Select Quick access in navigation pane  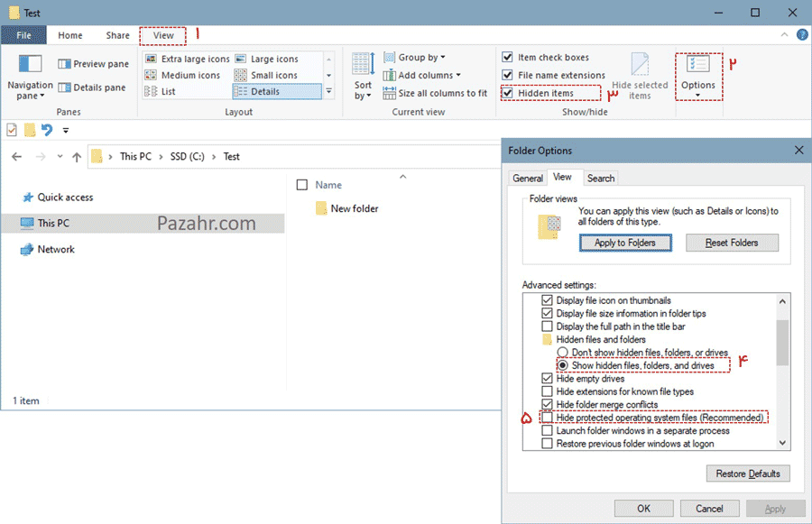pyautogui.click(x=58, y=198)
